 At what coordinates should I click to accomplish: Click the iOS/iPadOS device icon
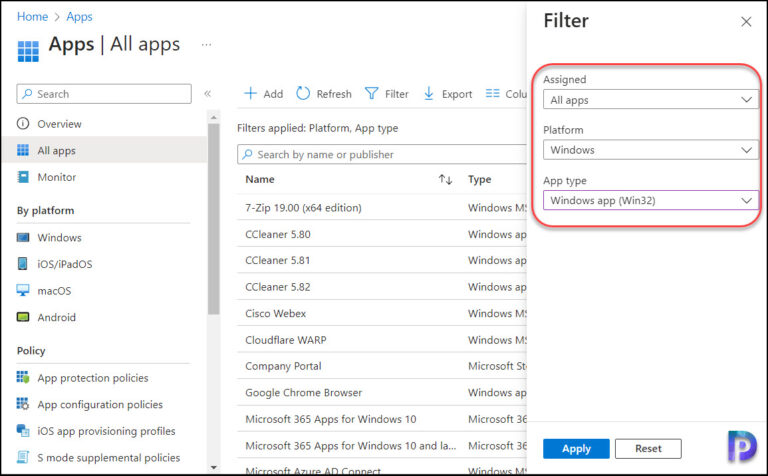click(x=23, y=263)
